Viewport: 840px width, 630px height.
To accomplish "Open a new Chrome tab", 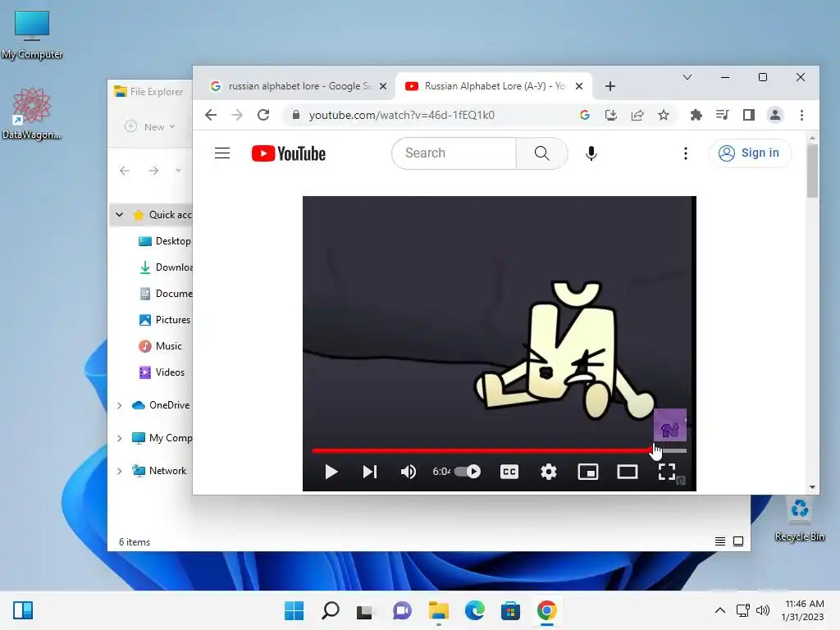I will click(x=610, y=86).
